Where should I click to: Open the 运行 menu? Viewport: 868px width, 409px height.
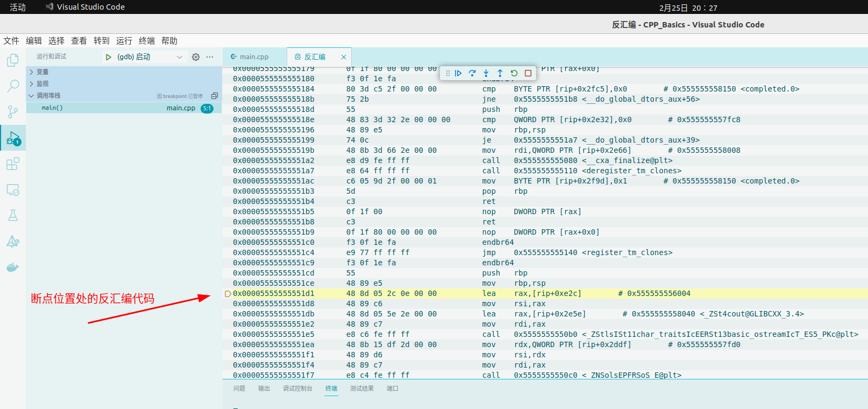[124, 41]
